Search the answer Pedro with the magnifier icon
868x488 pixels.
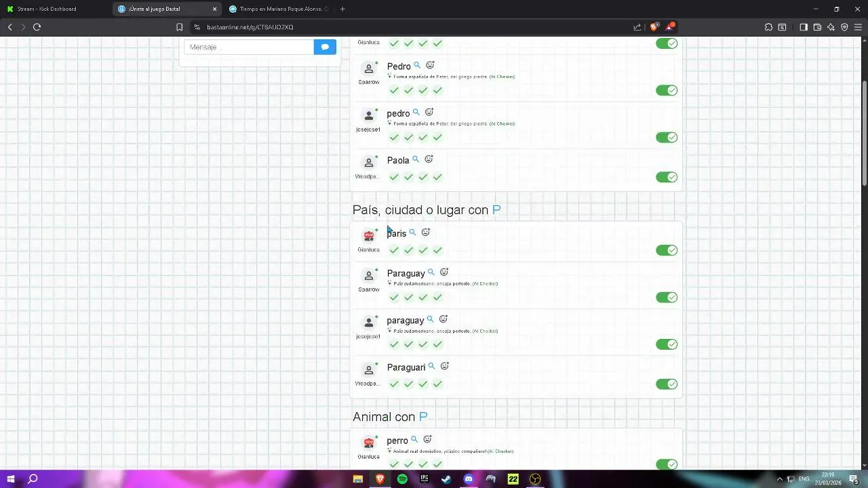[417, 66]
